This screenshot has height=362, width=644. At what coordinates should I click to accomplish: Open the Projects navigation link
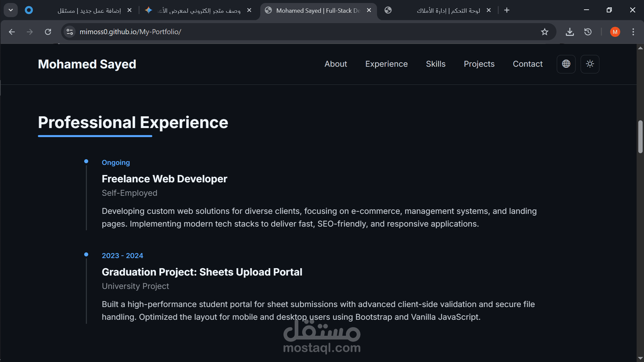479,64
